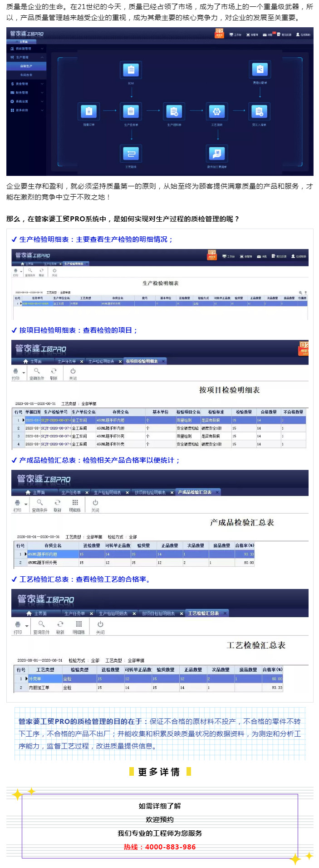Select 自制生产 in the sidebar
319x868 pixels.
coord(26,66)
